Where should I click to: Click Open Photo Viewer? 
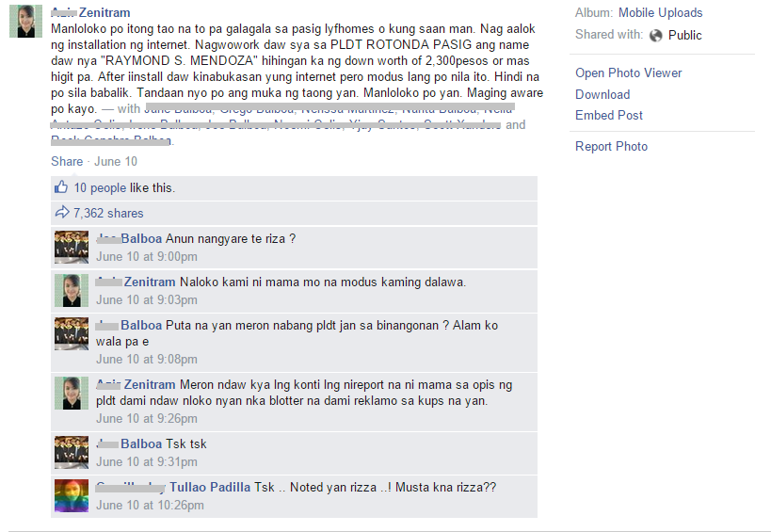tap(629, 73)
